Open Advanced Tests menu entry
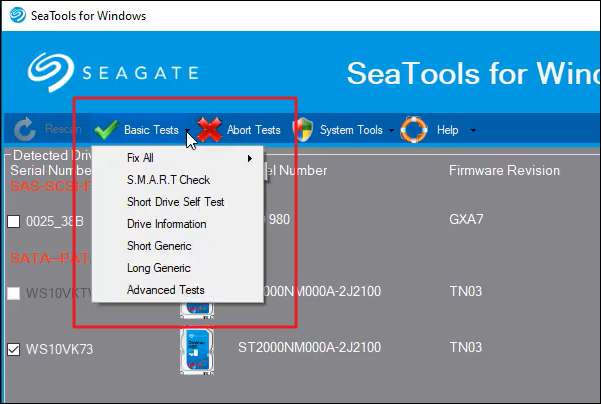601x404 pixels. click(178, 290)
